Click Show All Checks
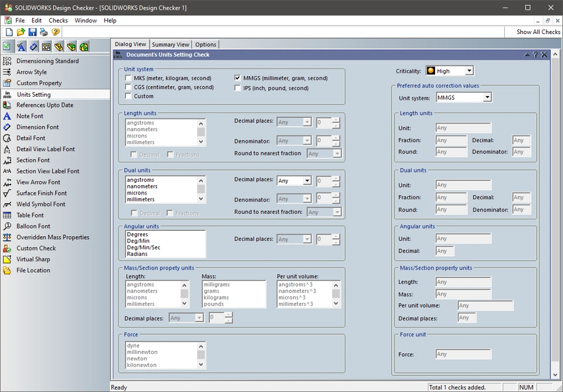Viewport: 563px width, 392px height. click(538, 32)
